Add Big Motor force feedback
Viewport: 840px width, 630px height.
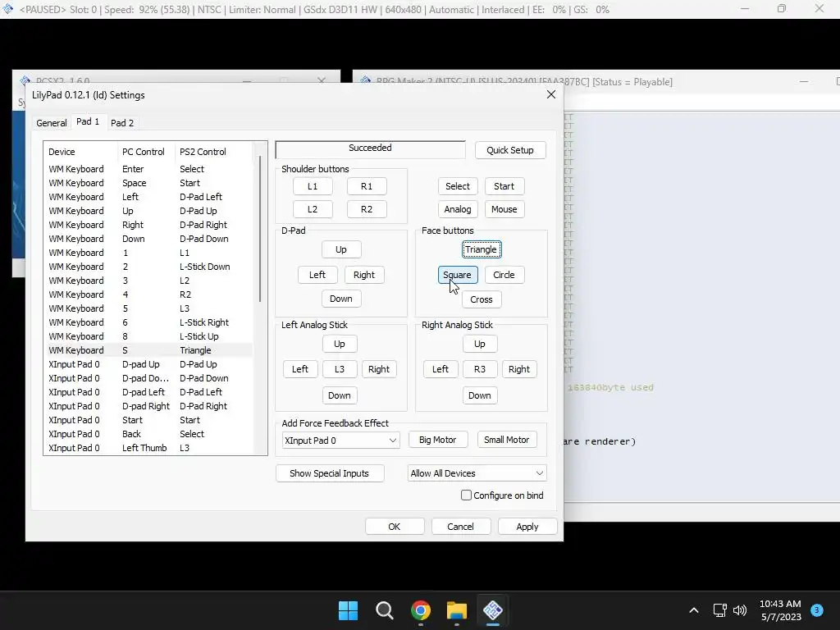438,440
